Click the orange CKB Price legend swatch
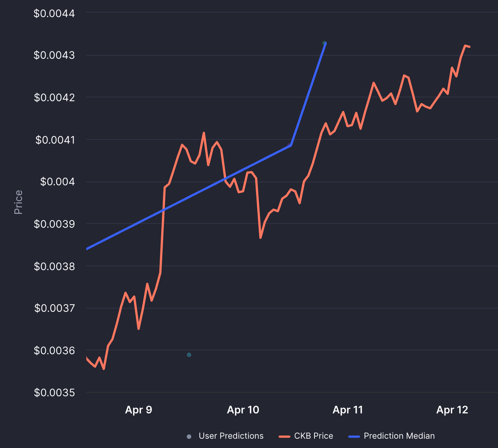This screenshot has width=498, height=448. tap(284, 436)
